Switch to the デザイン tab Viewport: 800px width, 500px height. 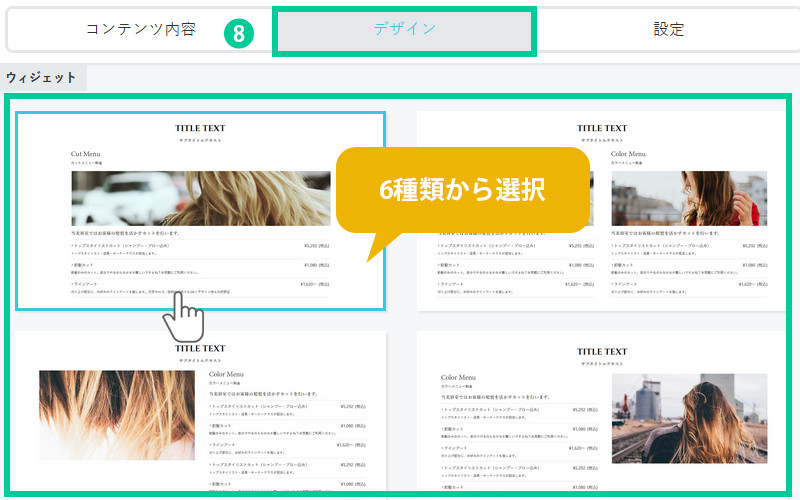click(x=405, y=30)
